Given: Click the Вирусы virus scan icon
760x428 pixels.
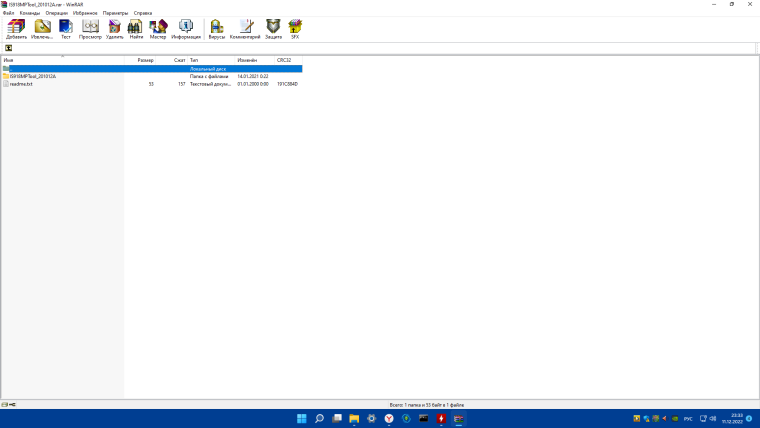Looking at the screenshot, I should pos(216,28).
